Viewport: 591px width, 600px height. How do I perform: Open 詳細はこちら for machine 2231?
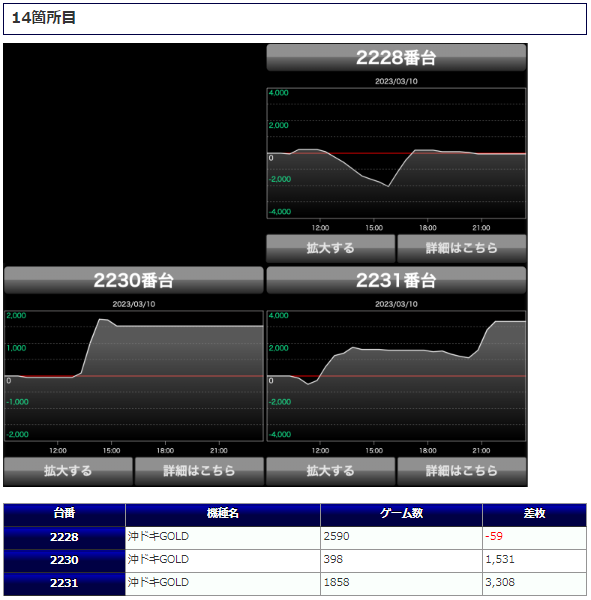click(x=462, y=471)
